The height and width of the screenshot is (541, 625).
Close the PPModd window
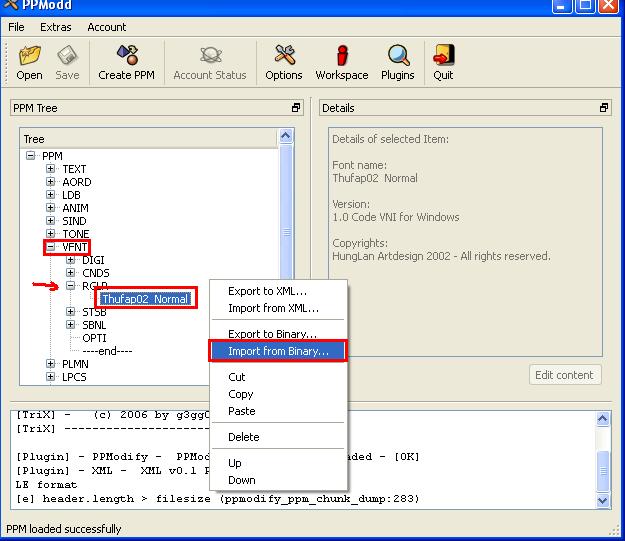coord(609,6)
